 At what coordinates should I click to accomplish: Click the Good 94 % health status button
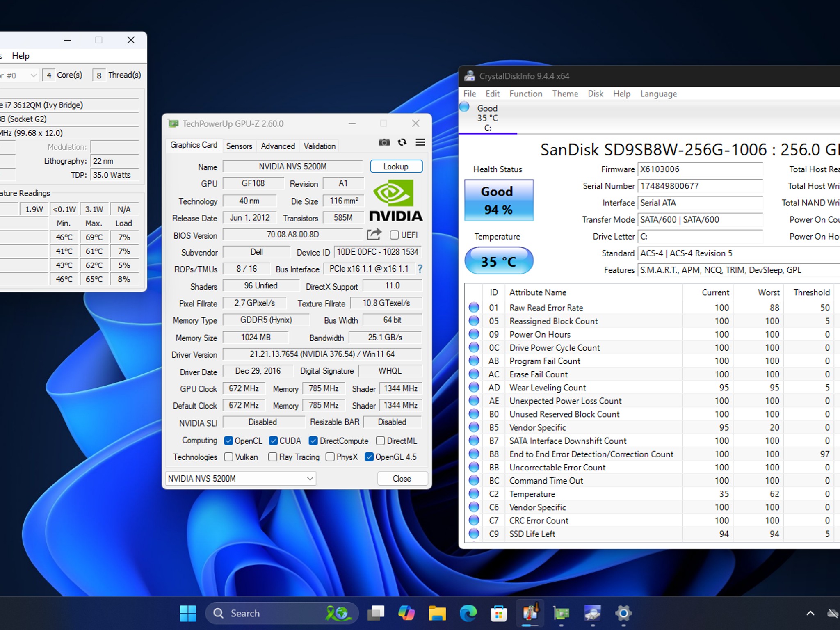tap(498, 200)
